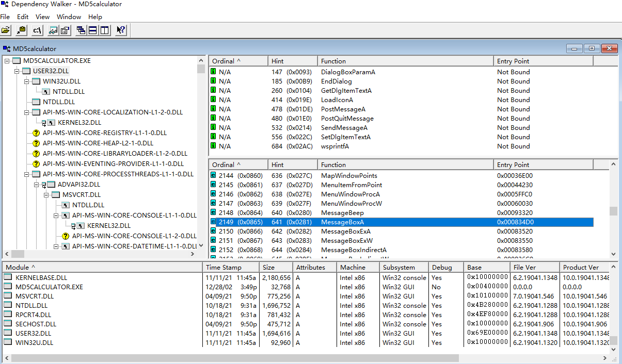
Task: Click the module icon for RPCRT4.DLL in list
Action: click(x=8, y=315)
